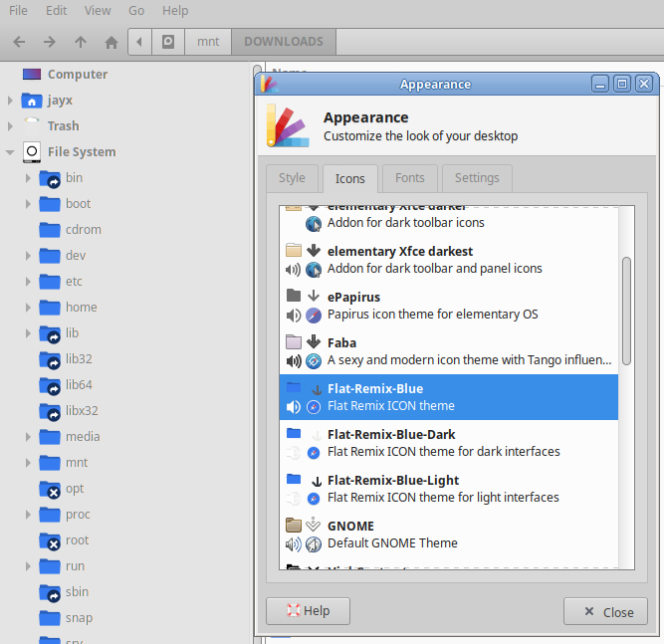664x644 pixels.
Task: Select Flat-Remix-Blue-Dark icon theme
Action: (x=449, y=443)
